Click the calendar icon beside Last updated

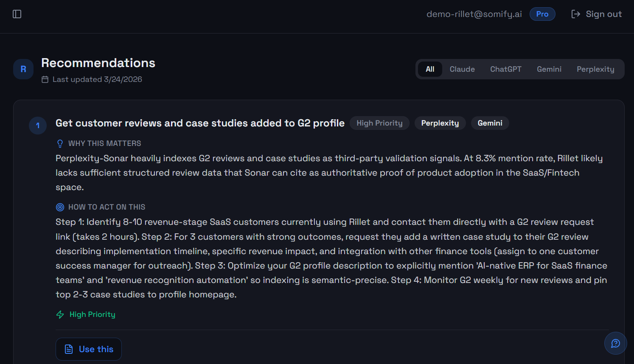click(45, 79)
